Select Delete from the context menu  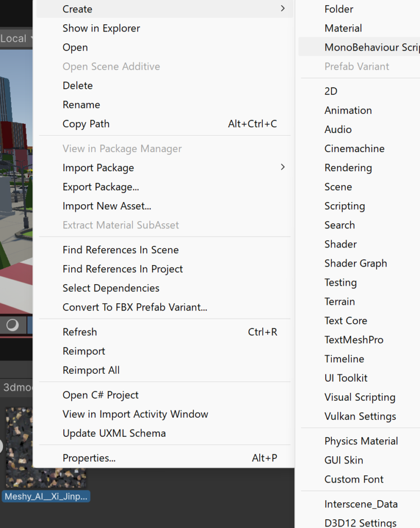[x=77, y=86]
